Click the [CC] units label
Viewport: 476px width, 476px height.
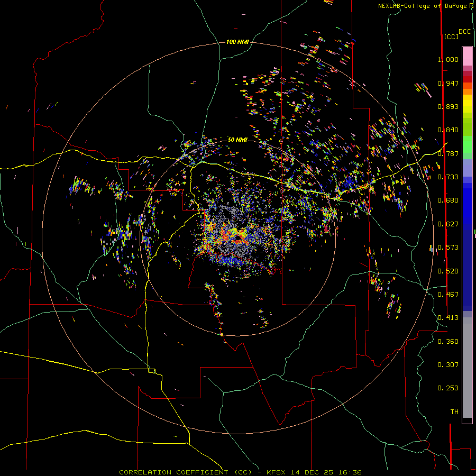click(451, 36)
